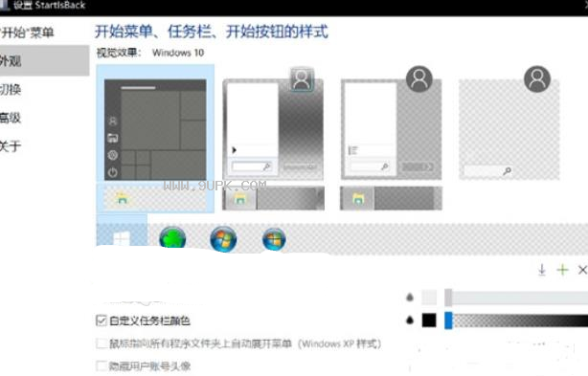588x376 pixels.
Task: Select the gray taskbar style under third menu
Action: tap(391, 198)
